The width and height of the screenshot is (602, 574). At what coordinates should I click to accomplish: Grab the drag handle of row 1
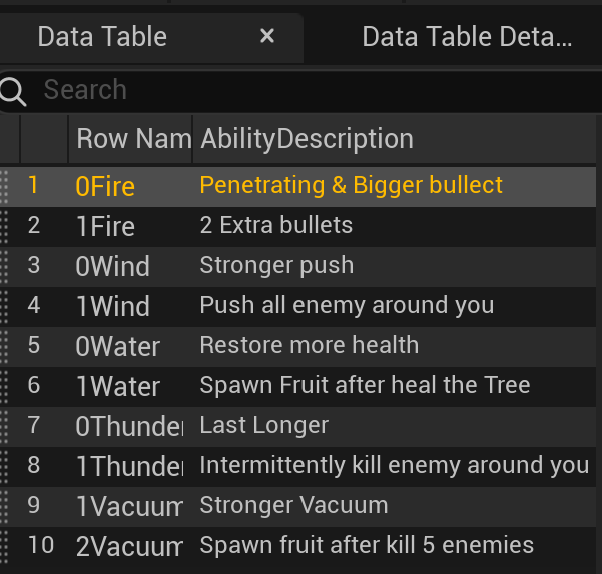pos(6,186)
